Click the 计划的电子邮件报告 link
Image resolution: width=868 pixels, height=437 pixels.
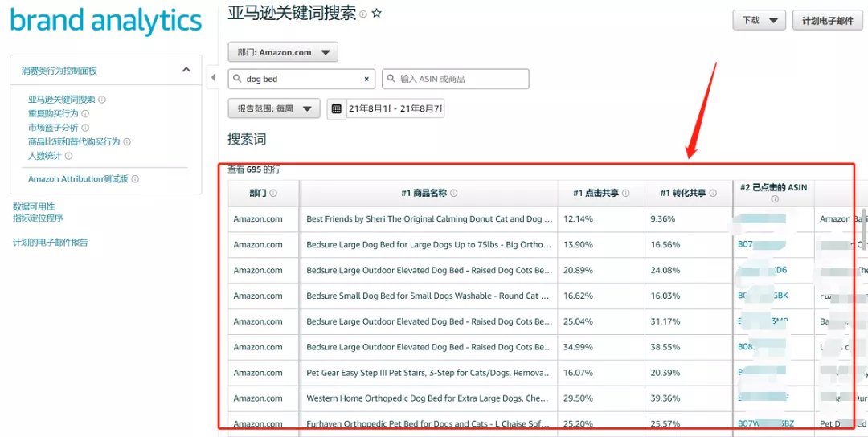pyautogui.click(x=51, y=243)
